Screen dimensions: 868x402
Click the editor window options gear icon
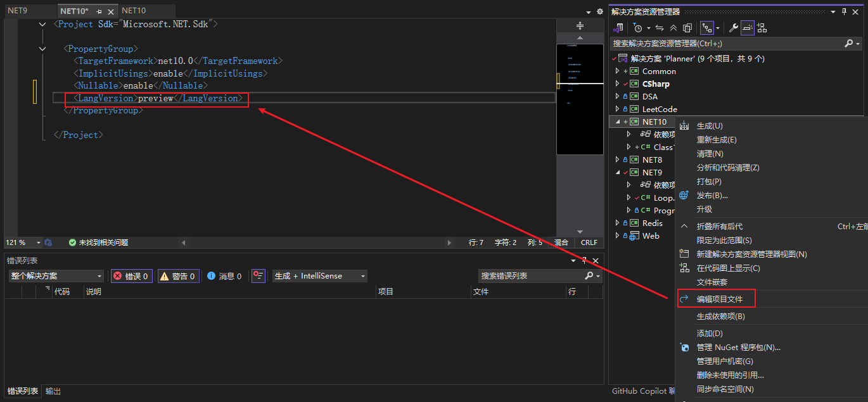click(599, 11)
